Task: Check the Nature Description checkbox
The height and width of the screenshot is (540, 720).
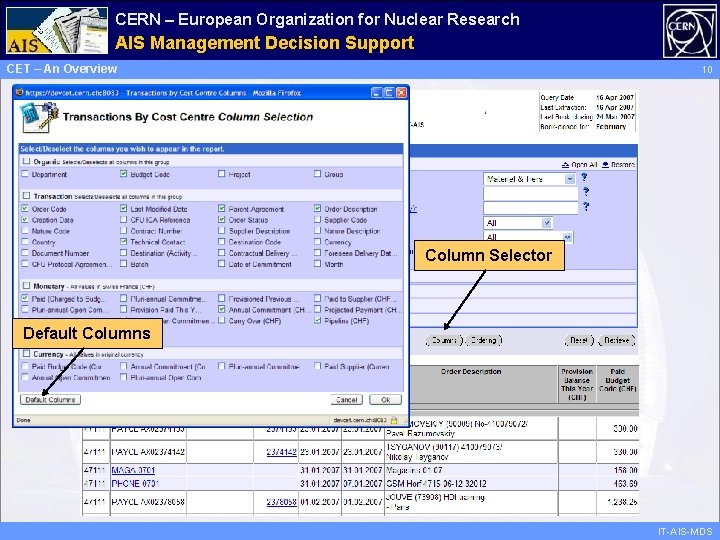Action: pyautogui.click(x=317, y=231)
